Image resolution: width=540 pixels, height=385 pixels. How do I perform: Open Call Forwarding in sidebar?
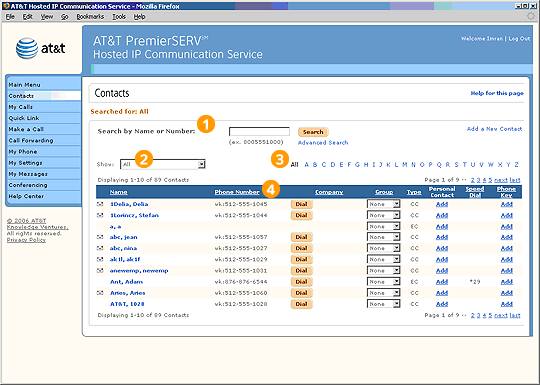point(31,141)
